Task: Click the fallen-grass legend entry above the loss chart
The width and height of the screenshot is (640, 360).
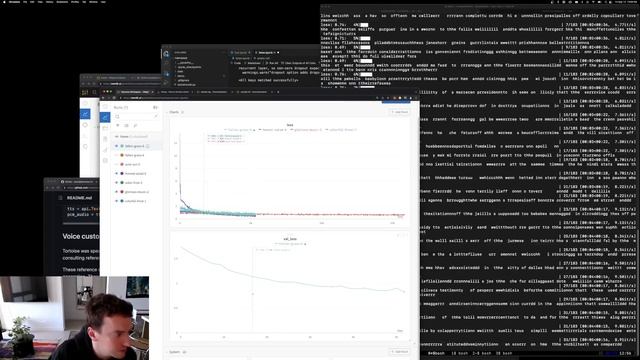Action: 240,130
